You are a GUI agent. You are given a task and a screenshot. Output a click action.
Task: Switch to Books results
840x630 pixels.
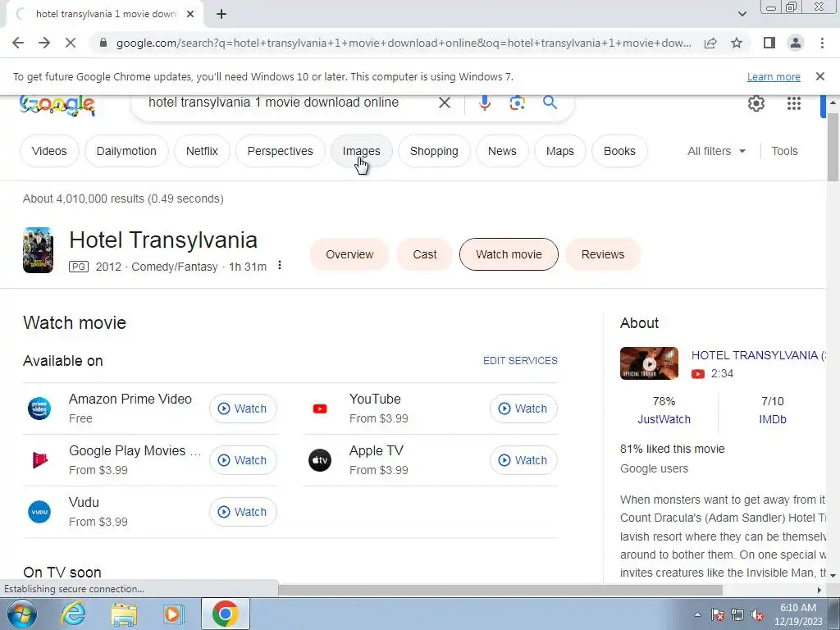click(619, 151)
